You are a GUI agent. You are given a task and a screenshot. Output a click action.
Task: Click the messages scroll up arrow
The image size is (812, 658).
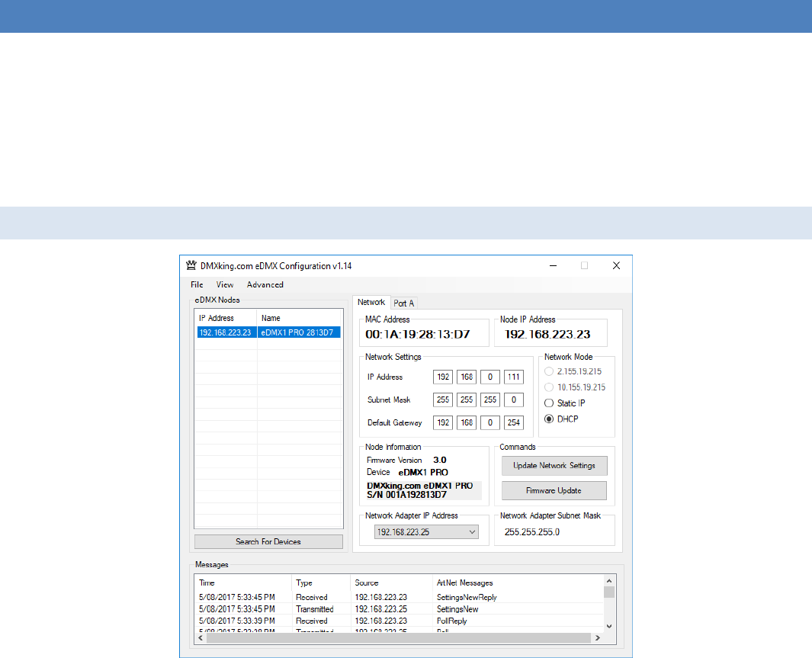[x=609, y=581]
